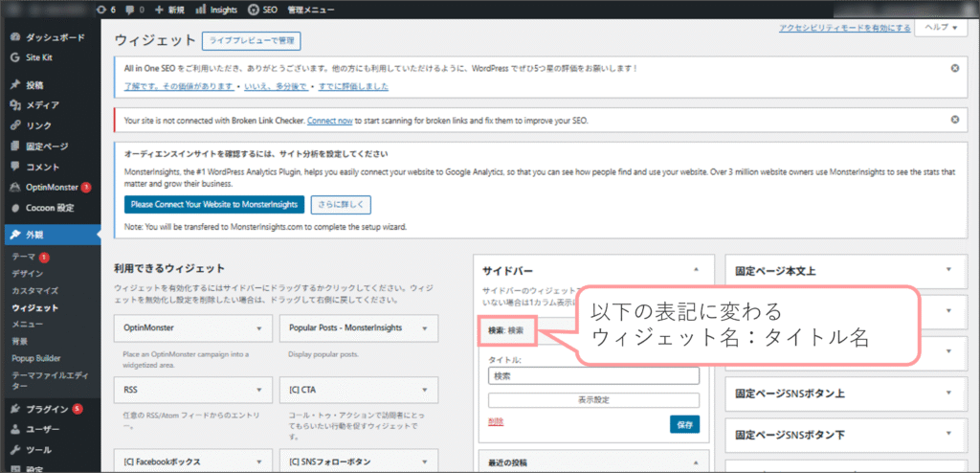Dismiss the All in One SEO notice
This screenshot has width=980, height=473.
click(954, 68)
